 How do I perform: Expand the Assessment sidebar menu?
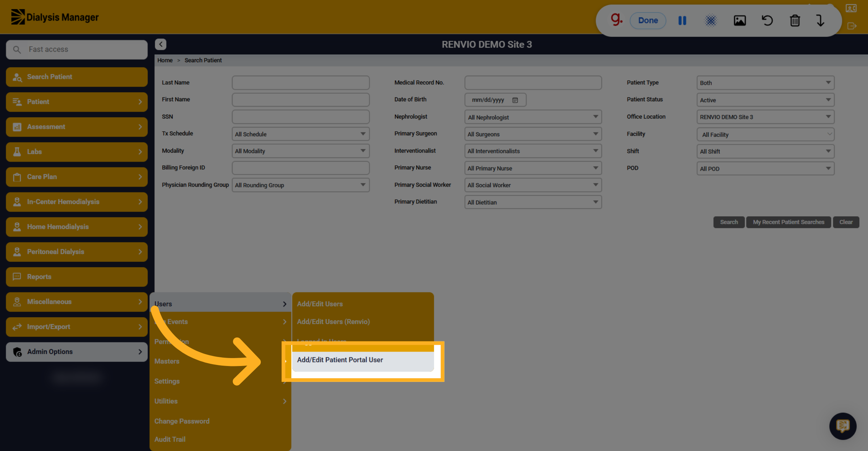(x=77, y=127)
